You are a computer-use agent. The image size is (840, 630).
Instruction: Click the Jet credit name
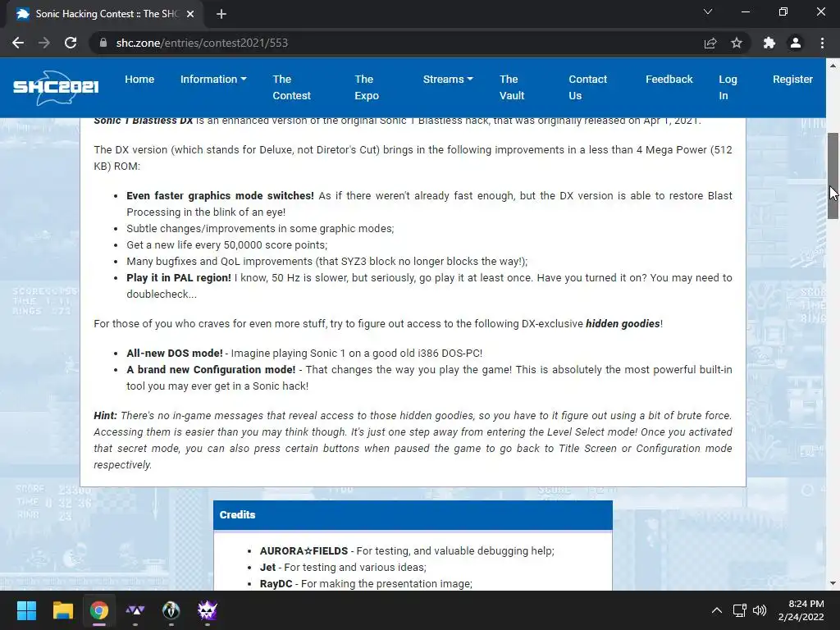268,568
